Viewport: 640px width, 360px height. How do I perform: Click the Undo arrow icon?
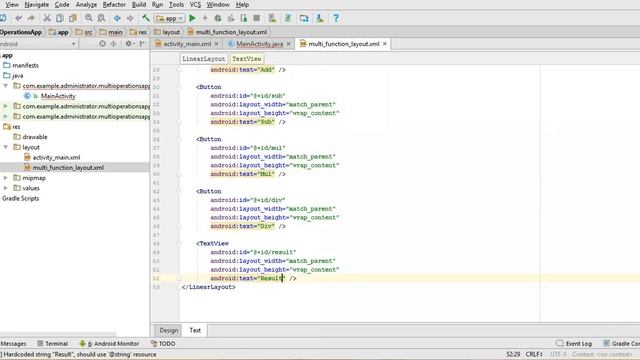coord(18,18)
